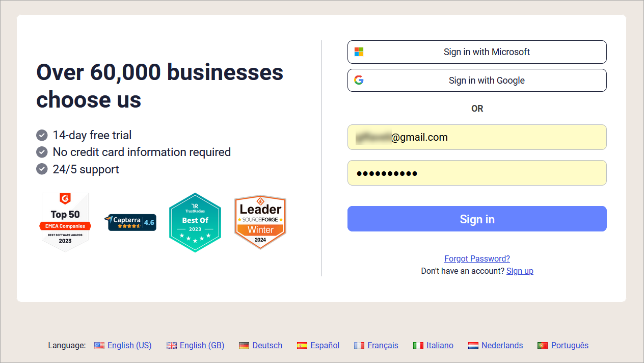This screenshot has width=644, height=363.
Task: Click the G2 Top 50 EMEA badge
Action: (65, 222)
